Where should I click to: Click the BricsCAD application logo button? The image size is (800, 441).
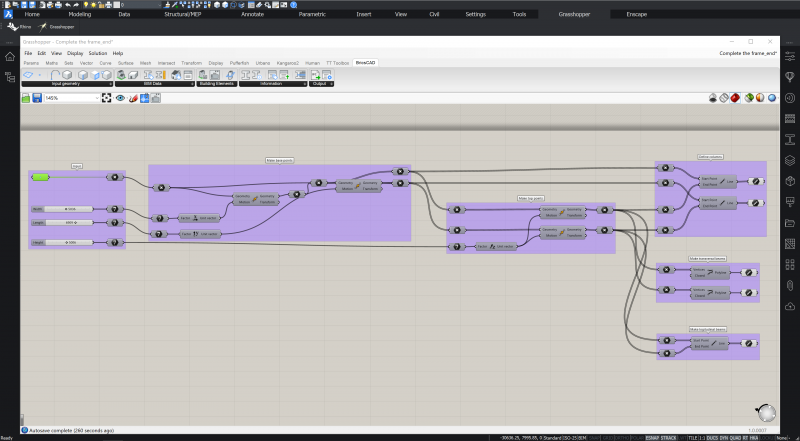[x=8, y=14]
